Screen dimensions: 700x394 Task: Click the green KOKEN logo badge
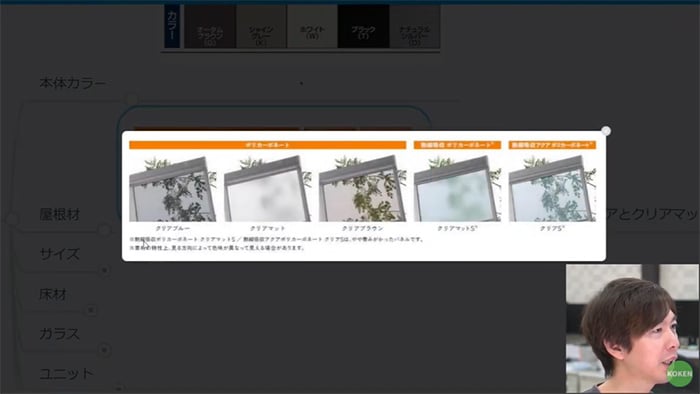click(679, 373)
